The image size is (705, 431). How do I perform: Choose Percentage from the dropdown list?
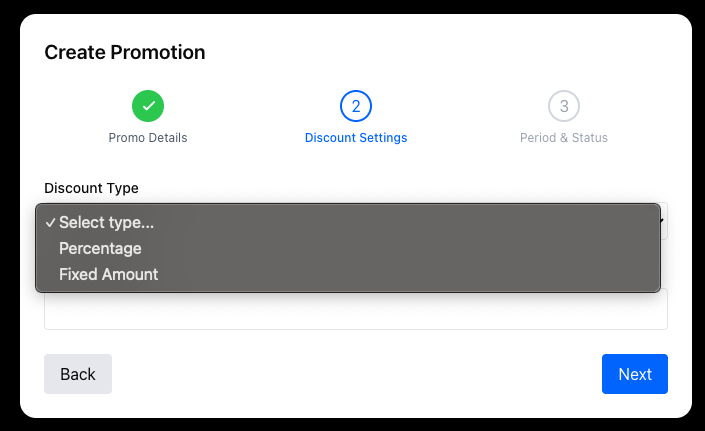coord(100,248)
